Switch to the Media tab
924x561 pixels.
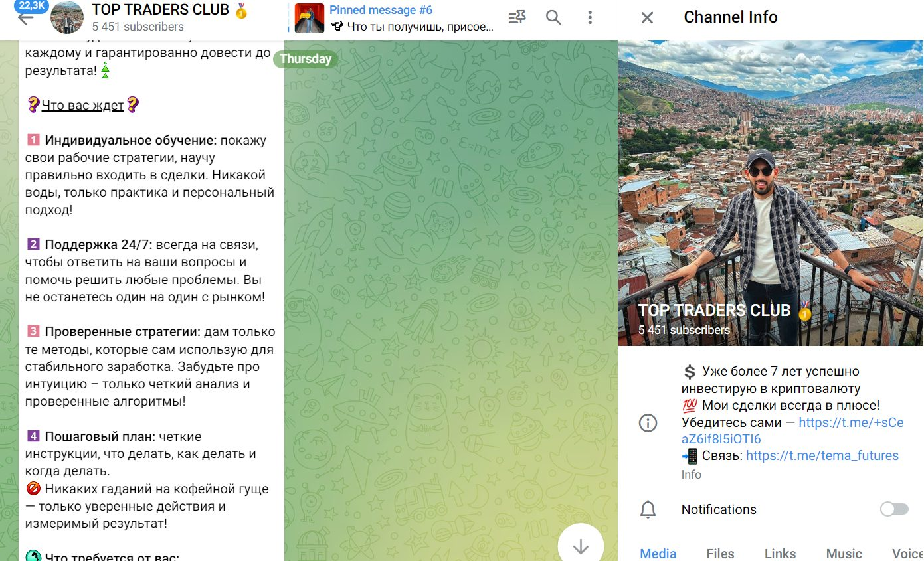pos(658,553)
